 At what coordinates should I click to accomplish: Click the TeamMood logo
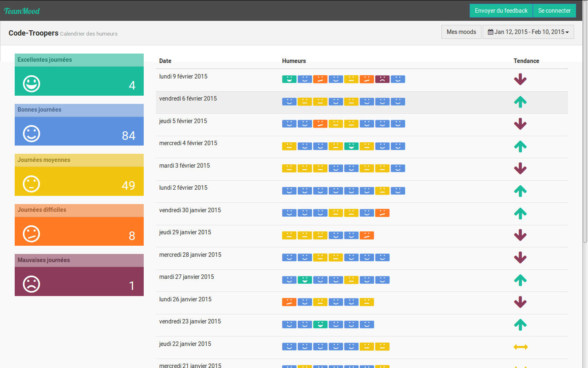22,11
